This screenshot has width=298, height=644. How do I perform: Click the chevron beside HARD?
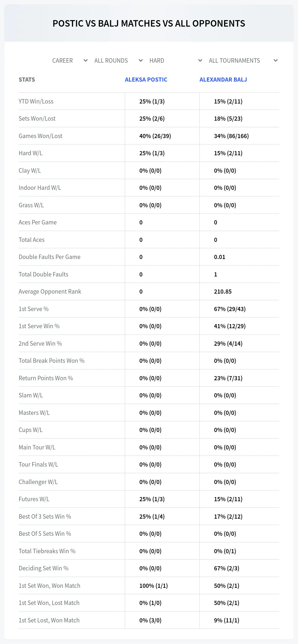coord(200,61)
